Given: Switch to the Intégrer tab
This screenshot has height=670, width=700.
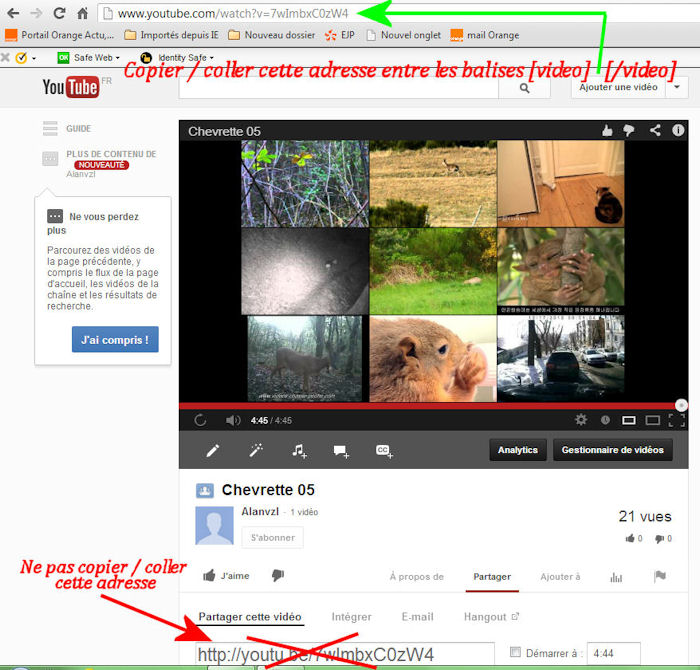Looking at the screenshot, I should point(351,617).
